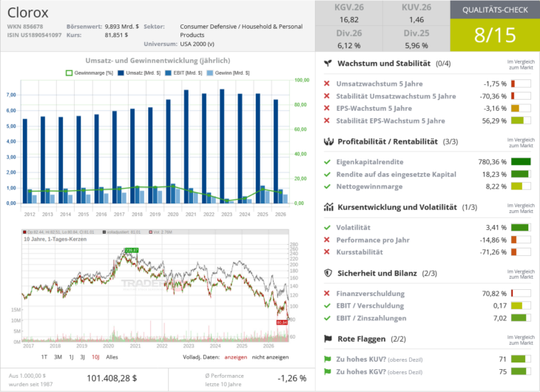The image size is (540, 392).
Task: Click the red X next to Performance pro Jahr
Action: coord(327,240)
